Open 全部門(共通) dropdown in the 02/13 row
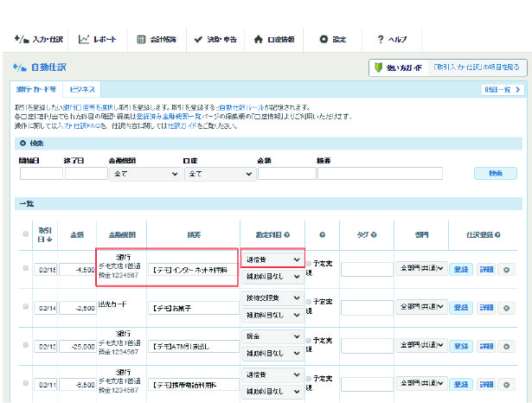 point(421,345)
